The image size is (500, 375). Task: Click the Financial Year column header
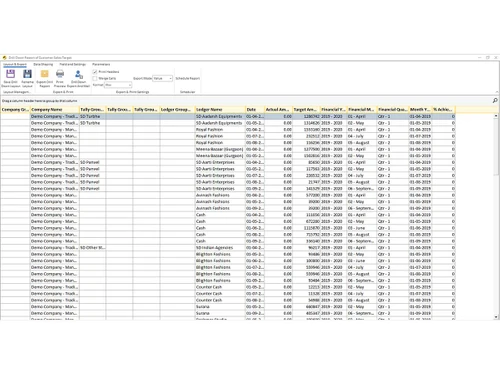334,110
